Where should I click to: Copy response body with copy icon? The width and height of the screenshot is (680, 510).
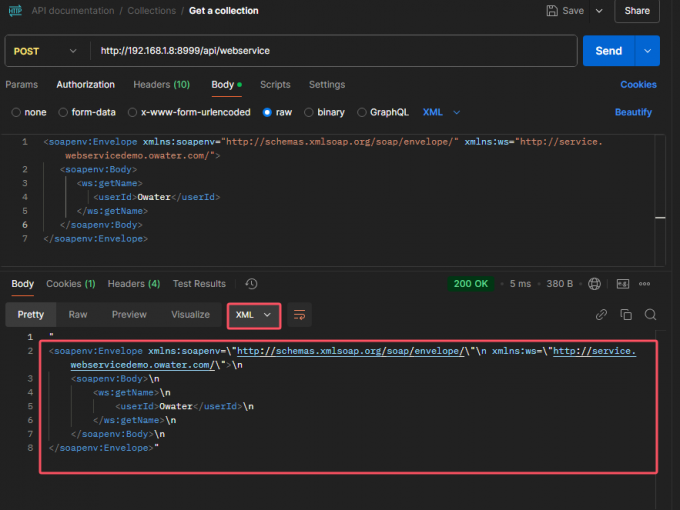click(626, 314)
